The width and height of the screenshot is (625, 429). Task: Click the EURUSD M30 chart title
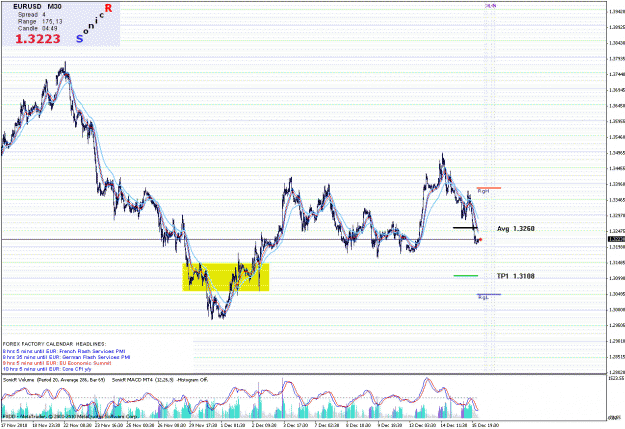(37, 7)
